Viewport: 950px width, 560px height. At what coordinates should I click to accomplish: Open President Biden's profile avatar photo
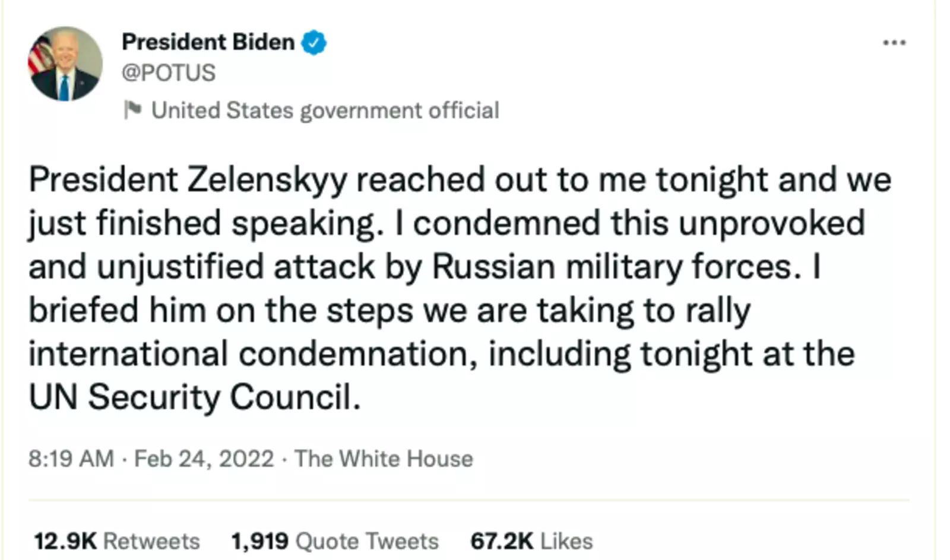[65, 64]
